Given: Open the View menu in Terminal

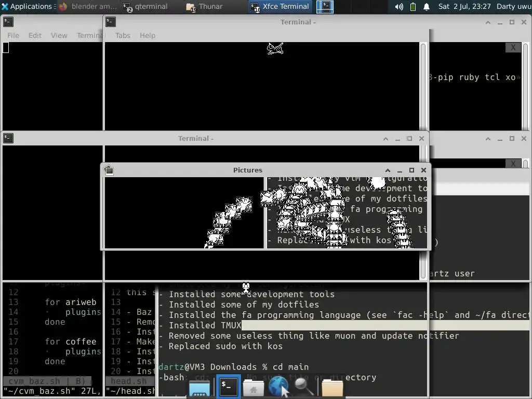Looking at the screenshot, I should (59, 35).
